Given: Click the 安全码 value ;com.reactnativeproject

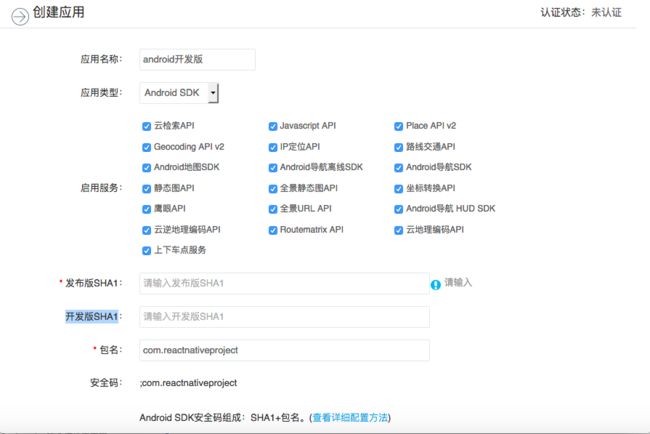Looking at the screenshot, I should (189, 383).
